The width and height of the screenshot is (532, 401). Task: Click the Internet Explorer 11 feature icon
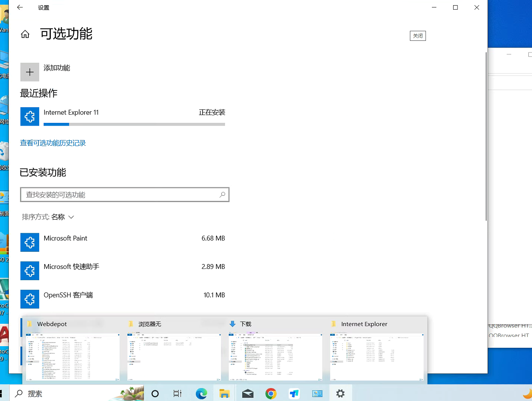click(x=30, y=116)
